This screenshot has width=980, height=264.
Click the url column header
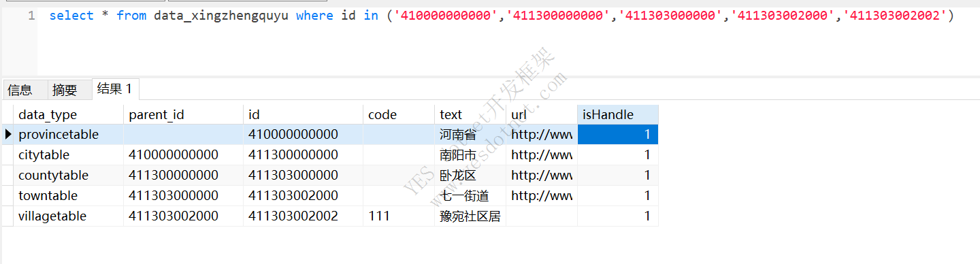pyautogui.click(x=541, y=114)
